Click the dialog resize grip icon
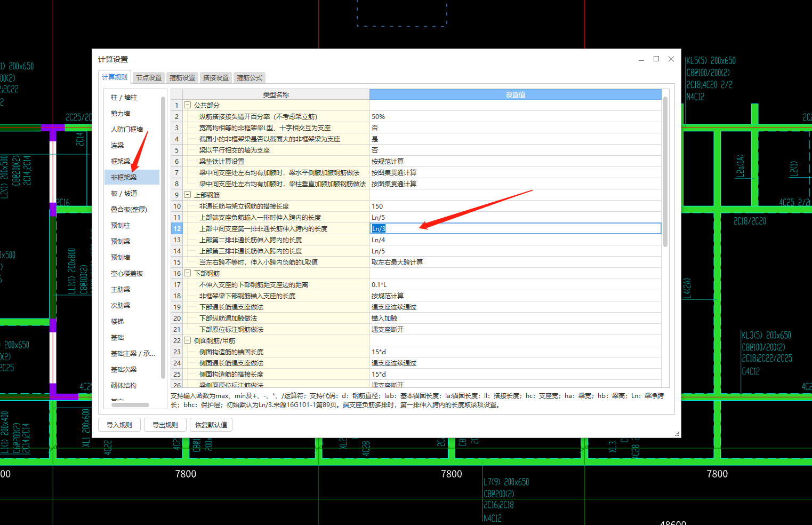Image resolution: width=812 pixels, height=525 pixels. pyautogui.click(x=677, y=434)
